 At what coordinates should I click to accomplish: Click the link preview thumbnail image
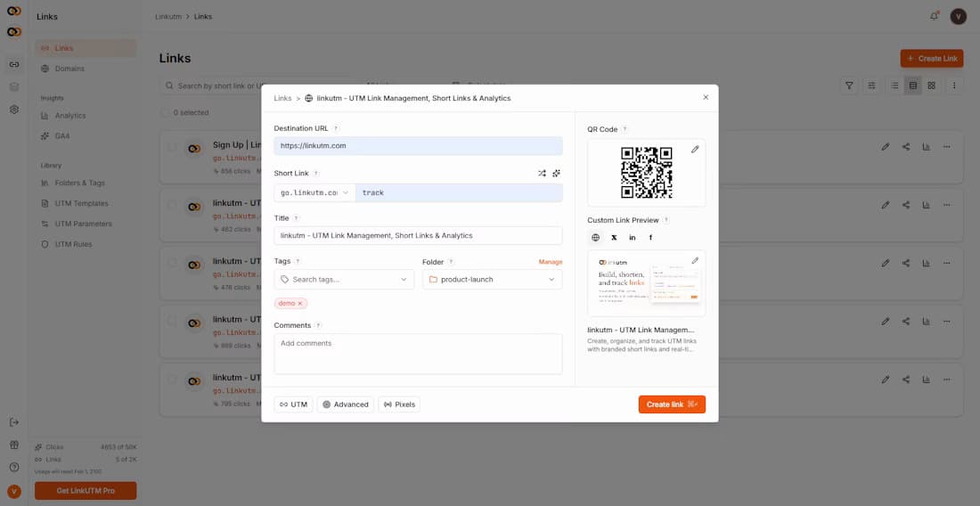click(646, 283)
